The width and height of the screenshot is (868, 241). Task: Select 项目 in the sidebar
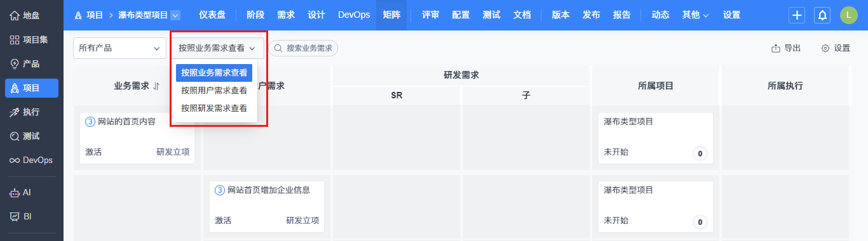pos(32,88)
